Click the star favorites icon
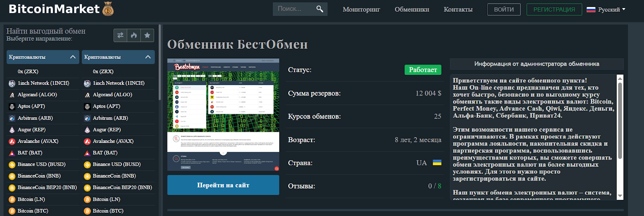Viewport: 644px width, 216px height. tap(147, 35)
